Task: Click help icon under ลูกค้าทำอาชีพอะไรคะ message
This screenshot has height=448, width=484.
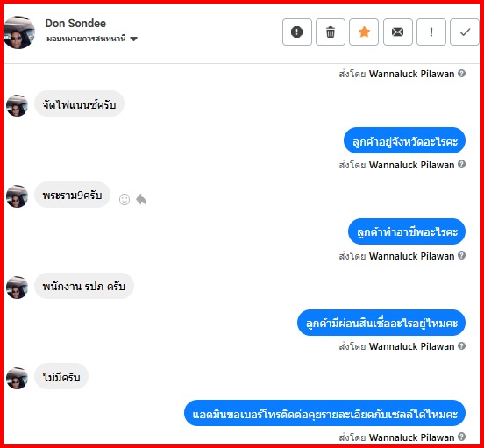Action: [x=461, y=255]
